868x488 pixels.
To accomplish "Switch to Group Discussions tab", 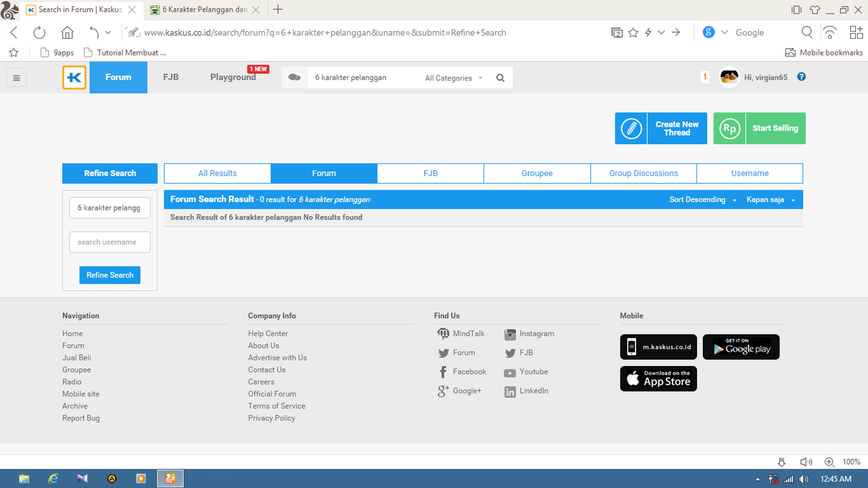I will point(644,174).
